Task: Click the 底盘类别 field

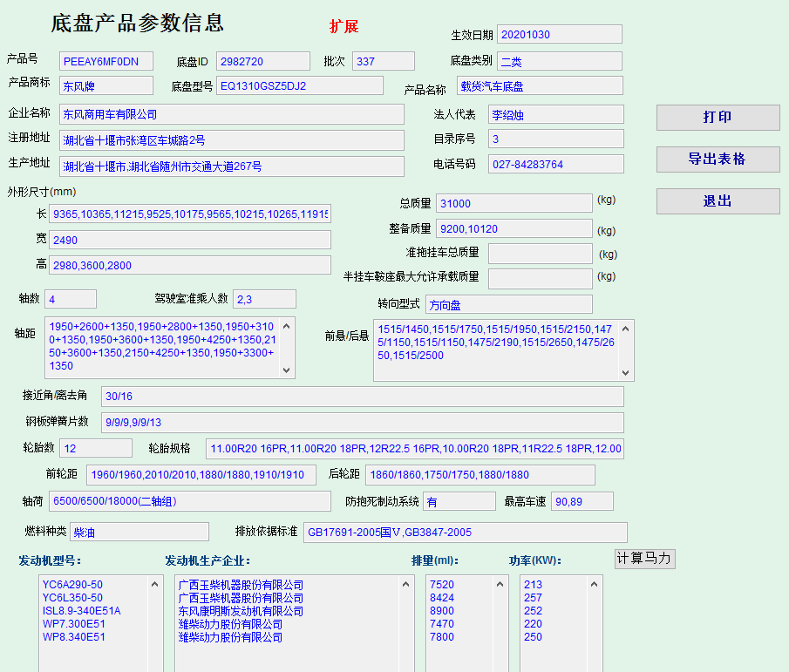Action: point(560,61)
